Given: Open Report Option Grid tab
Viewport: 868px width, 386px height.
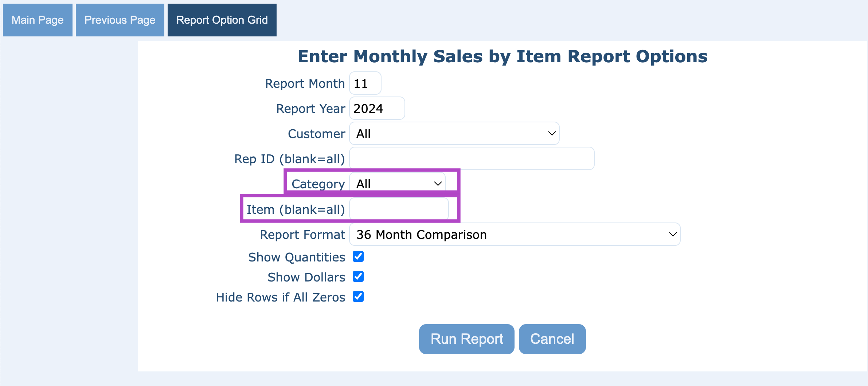Looking at the screenshot, I should pyautogui.click(x=222, y=20).
